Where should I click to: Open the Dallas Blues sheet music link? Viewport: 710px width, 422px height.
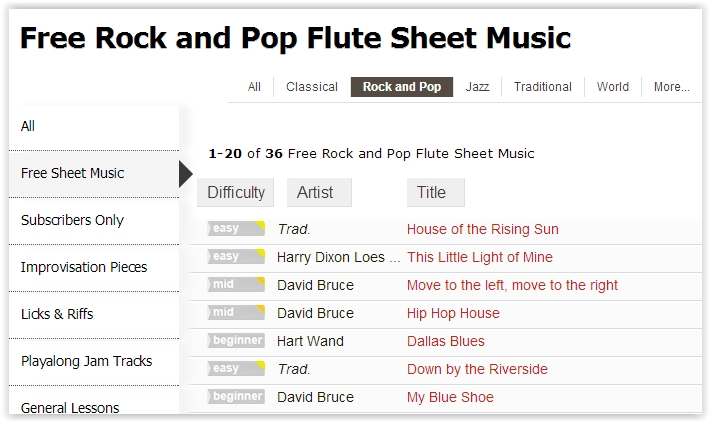[x=445, y=341]
